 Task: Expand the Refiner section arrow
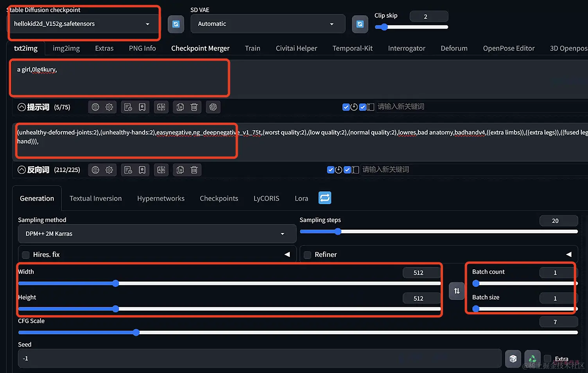569,255
